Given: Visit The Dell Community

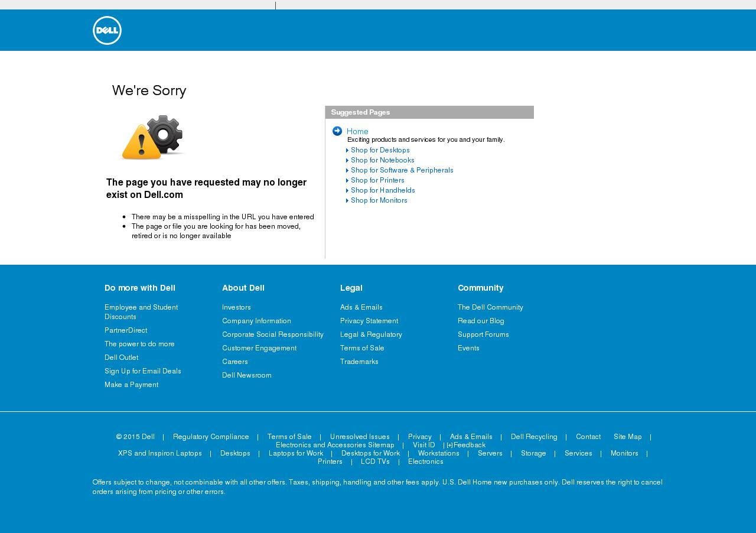Looking at the screenshot, I should [x=490, y=307].
